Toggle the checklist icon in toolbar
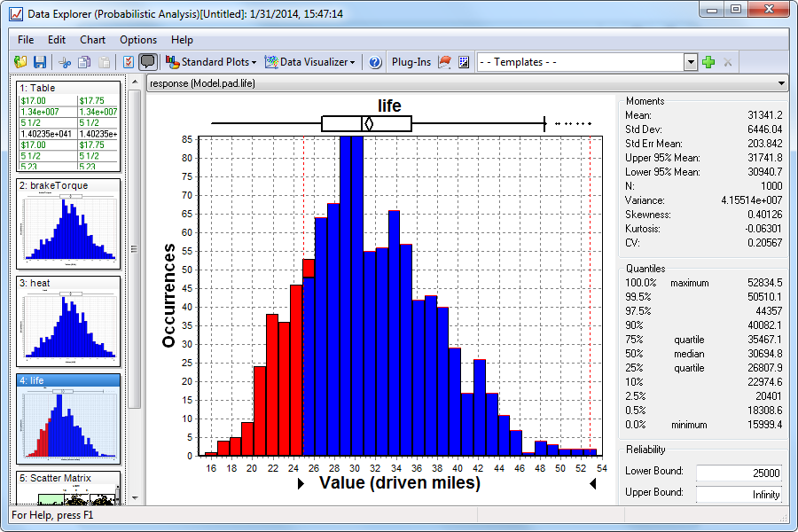Screen dimensions: 798x532 click(129, 62)
